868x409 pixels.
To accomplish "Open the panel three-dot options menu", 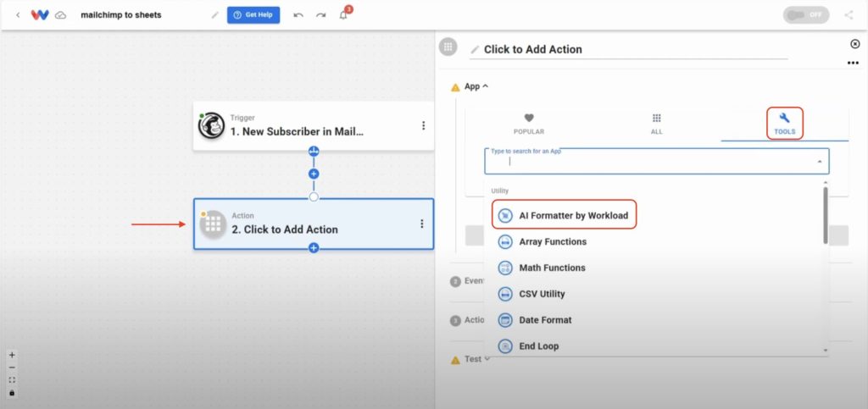I will [x=853, y=63].
